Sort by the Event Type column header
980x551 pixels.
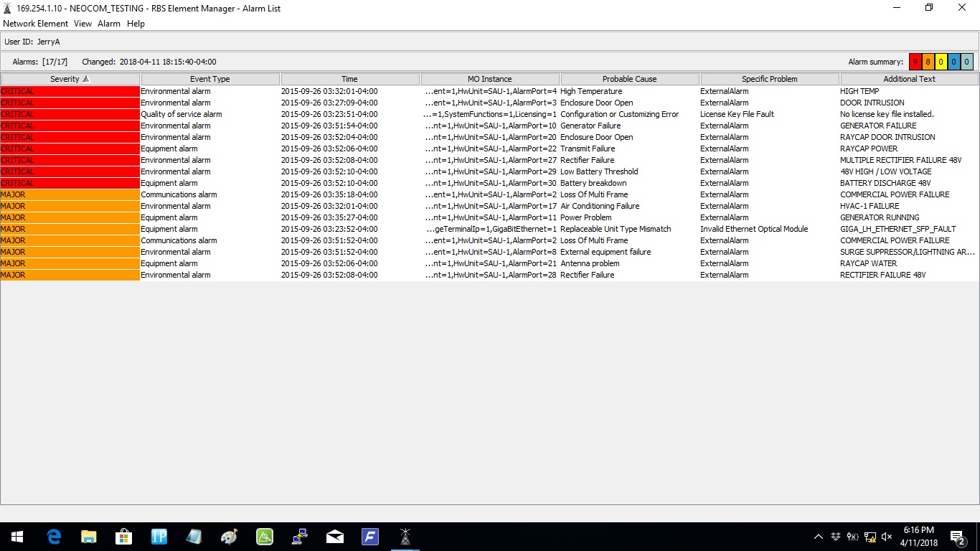tap(210, 79)
